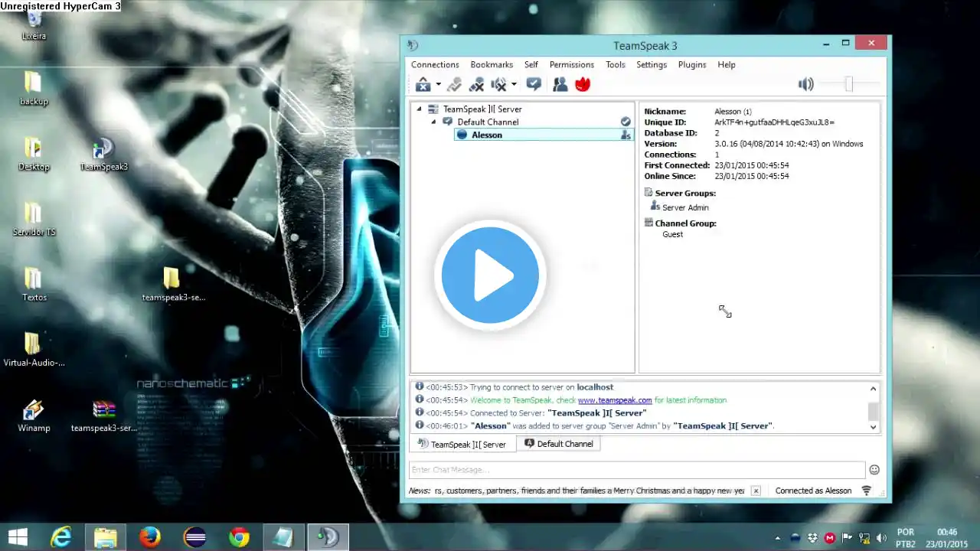
Task: Open the emoticon smiley picker
Action: click(874, 470)
